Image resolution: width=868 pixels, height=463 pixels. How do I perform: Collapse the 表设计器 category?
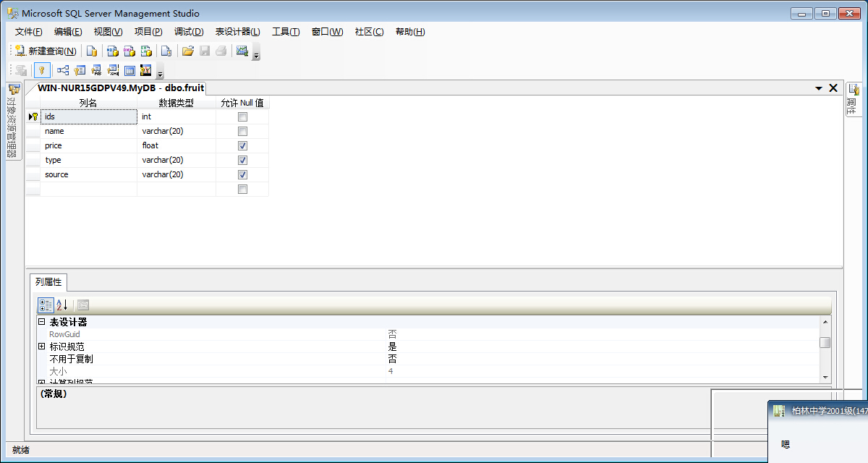pos(42,322)
